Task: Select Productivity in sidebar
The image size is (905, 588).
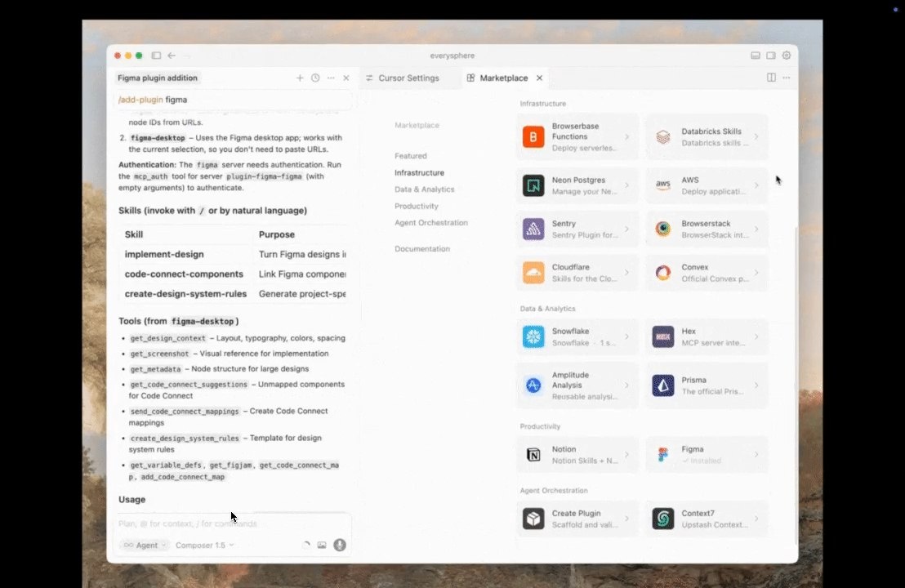Action: [417, 206]
